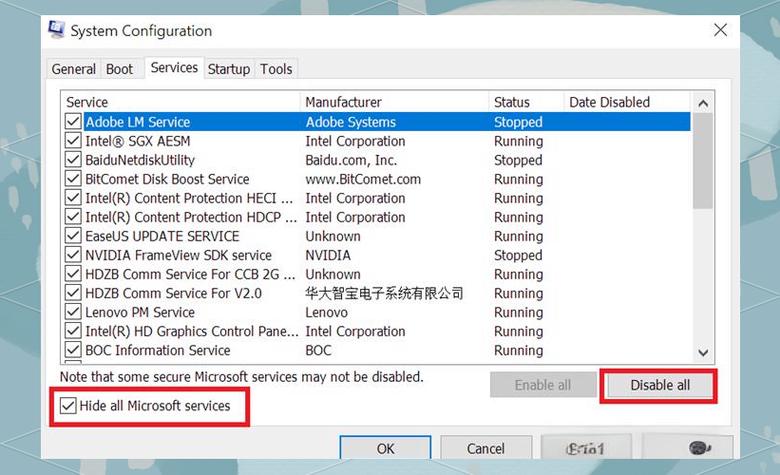Confirm with the OK button
This screenshot has width=780, height=475.
tap(385, 449)
